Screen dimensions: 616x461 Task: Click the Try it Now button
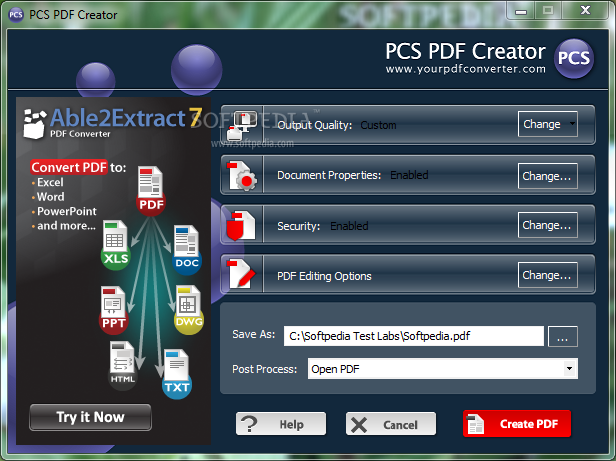[x=90, y=417]
